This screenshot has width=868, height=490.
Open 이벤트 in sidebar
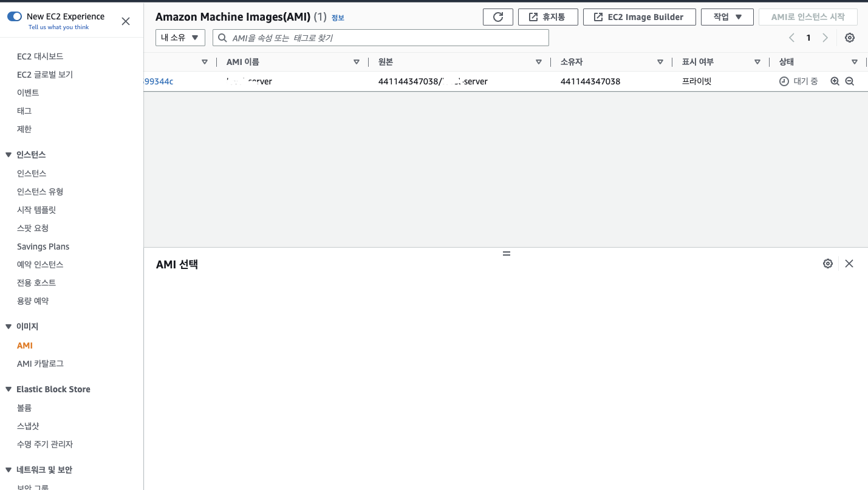[x=28, y=93]
